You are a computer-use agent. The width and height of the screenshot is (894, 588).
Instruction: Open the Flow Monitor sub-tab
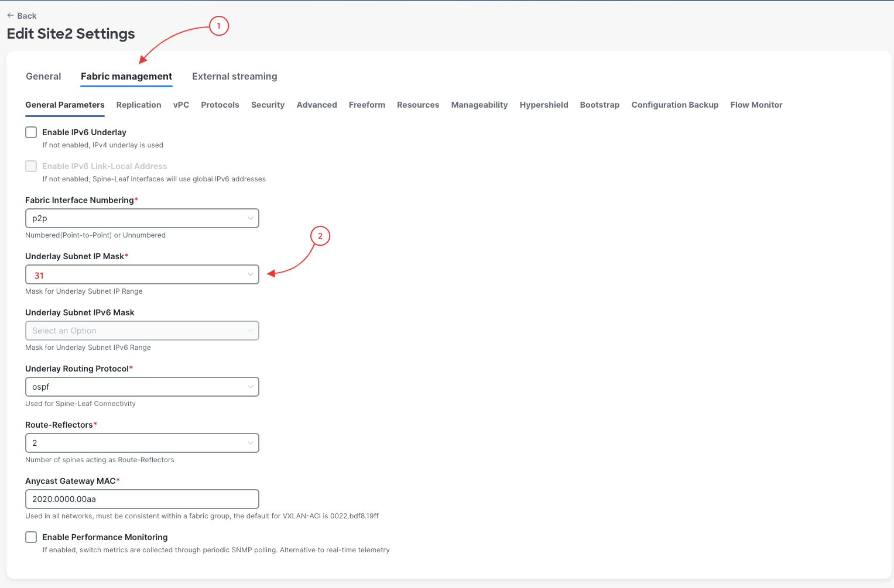[756, 105]
